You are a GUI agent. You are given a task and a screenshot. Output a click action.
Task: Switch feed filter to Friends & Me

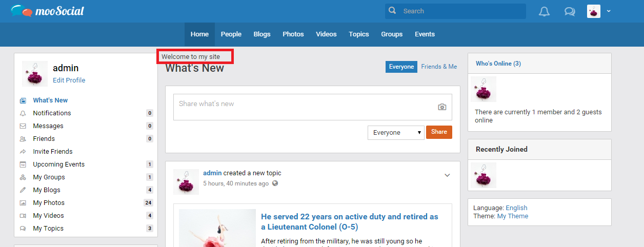click(439, 67)
